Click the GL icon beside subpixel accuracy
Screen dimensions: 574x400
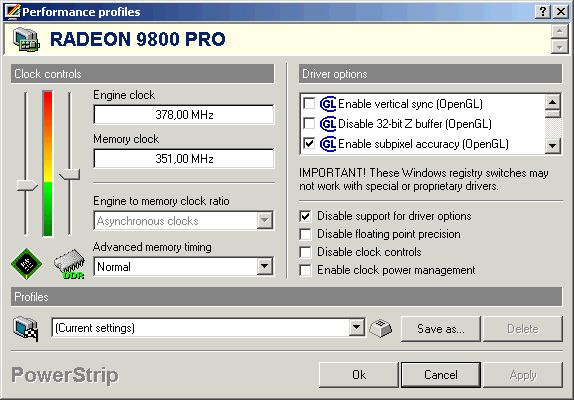click(x=328, y=144)
